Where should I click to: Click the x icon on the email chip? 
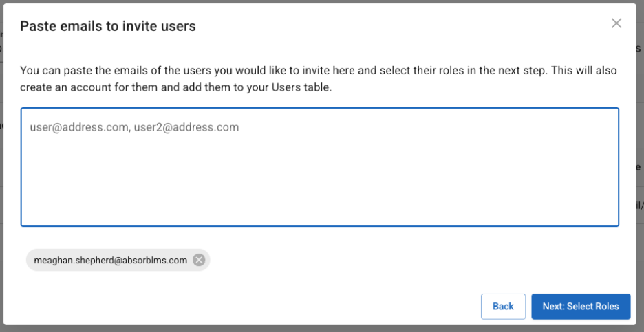click(x=199, y=260)
